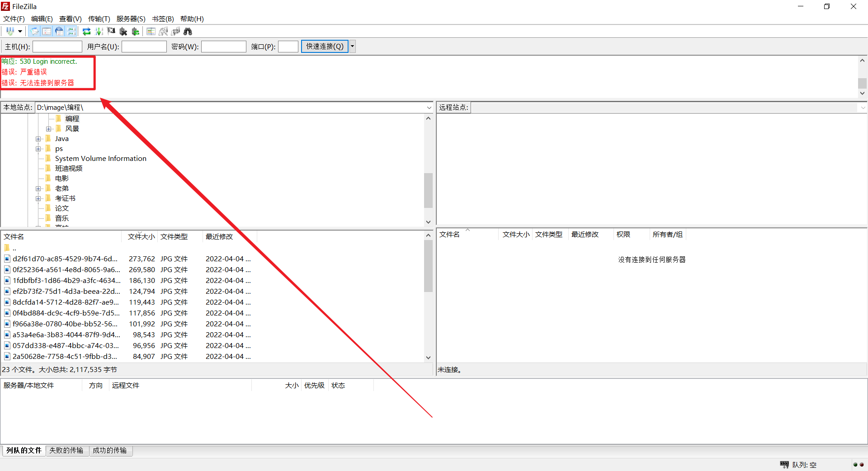Click the message log scroll-down arrow
The image size is (868, 471).
coord(863,93)
